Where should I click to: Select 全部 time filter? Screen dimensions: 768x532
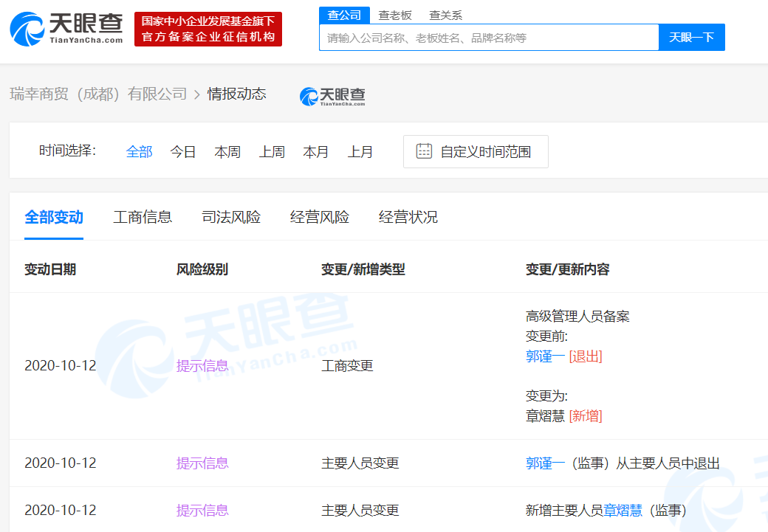pyautogui.click(x=139, y=151)
